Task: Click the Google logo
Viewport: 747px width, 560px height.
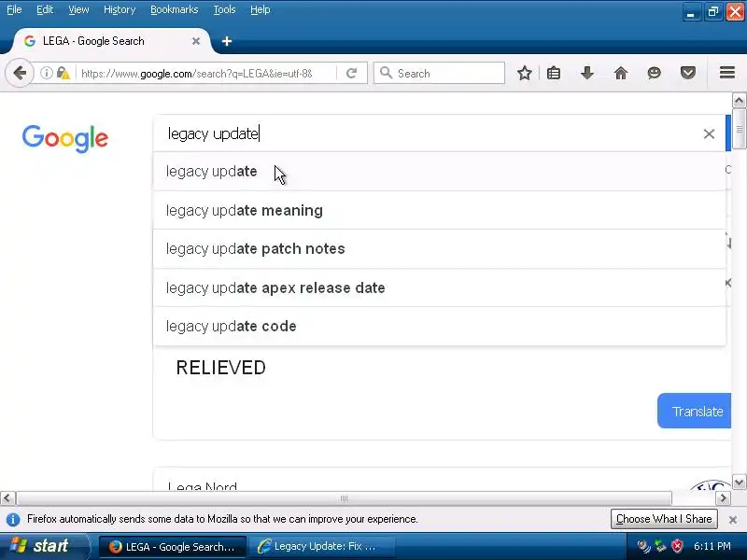Action: 64,138
